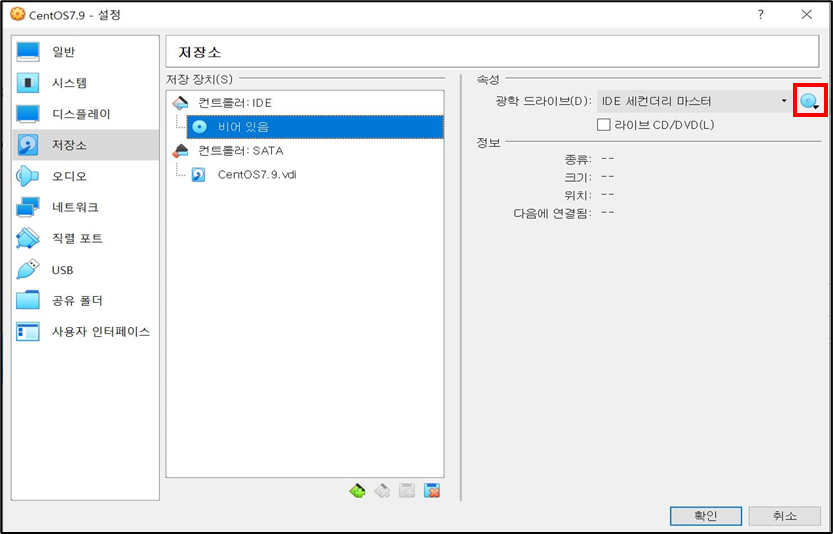Image resolution: width=833 pixels, height=534 pixels.
Task: Enable the 라이브 CD/DVD checkbox
Action: tap(604, 125)
